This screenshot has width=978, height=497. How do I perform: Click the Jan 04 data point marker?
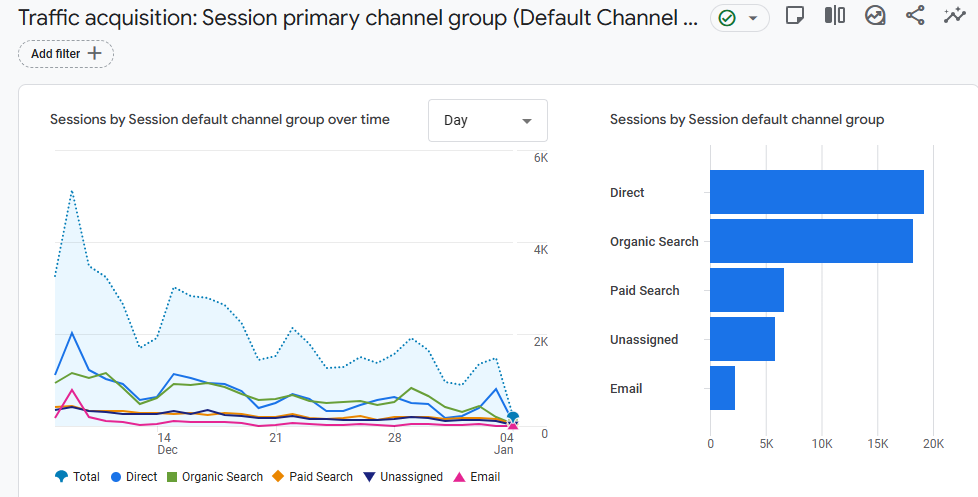pos(513,418)
